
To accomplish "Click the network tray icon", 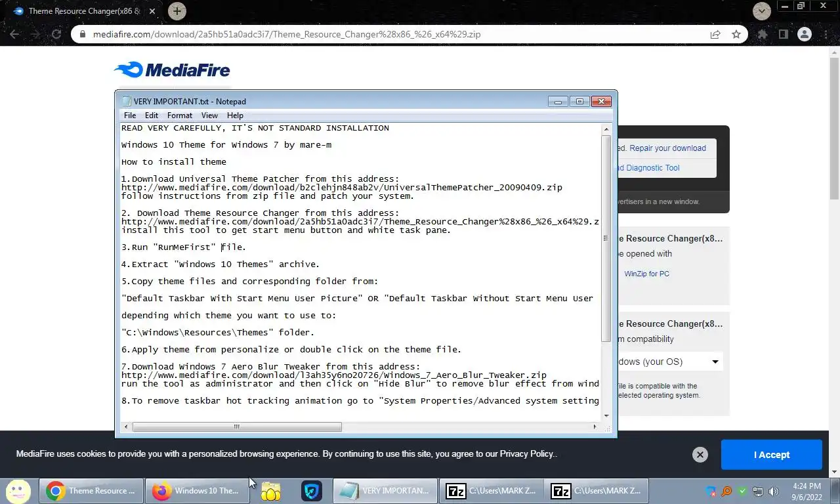I will (x=758, y=491).
